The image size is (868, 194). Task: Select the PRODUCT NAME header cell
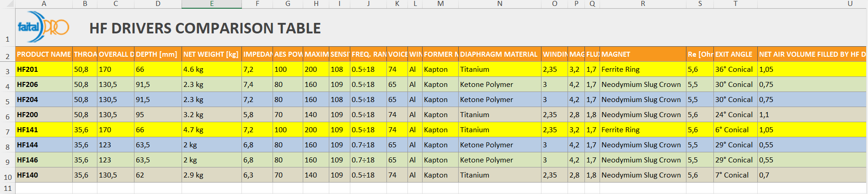click(44, 54)
